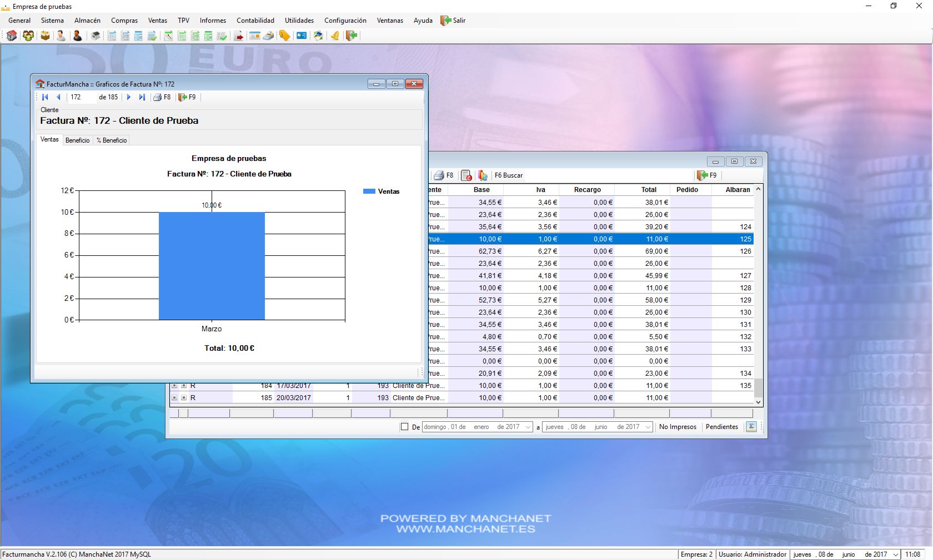This screenshot has height=560, width=933.
Task: Go to next invoice with right arrow
Action: tap(129, 97)
